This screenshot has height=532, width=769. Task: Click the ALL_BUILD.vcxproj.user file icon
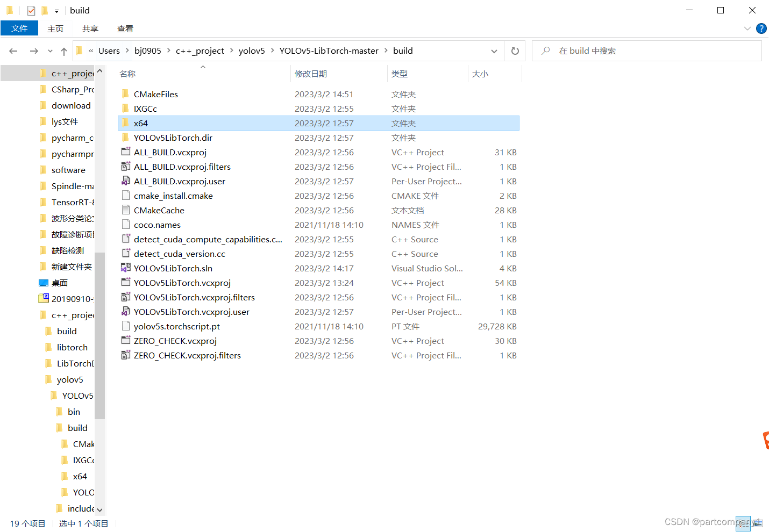[x=126, y=181]
